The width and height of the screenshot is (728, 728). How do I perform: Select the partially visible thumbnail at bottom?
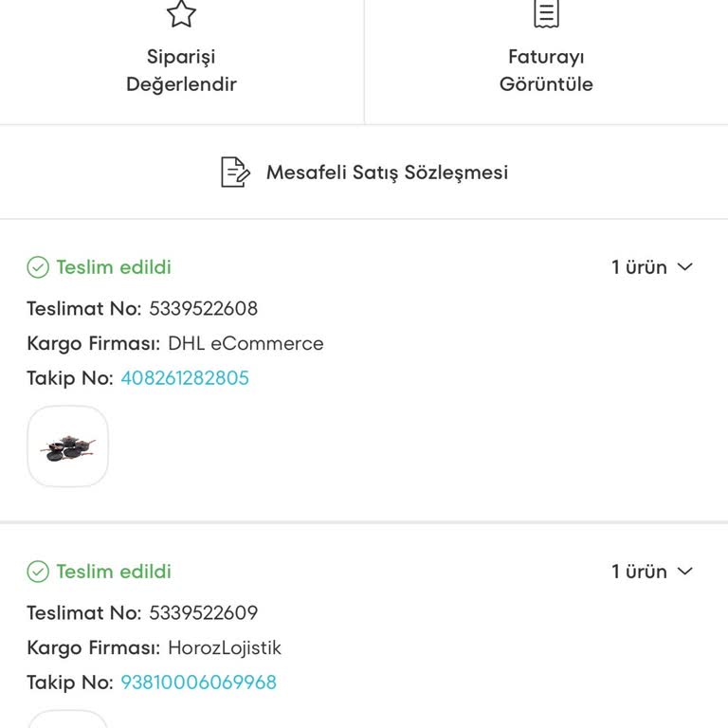pyautogui.click(x=68, y=719)
